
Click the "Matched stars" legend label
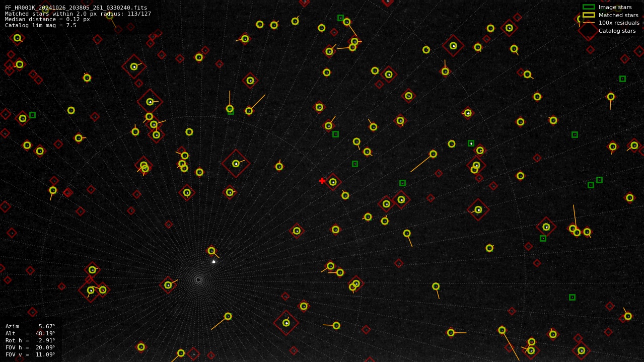tap(618, 15)
